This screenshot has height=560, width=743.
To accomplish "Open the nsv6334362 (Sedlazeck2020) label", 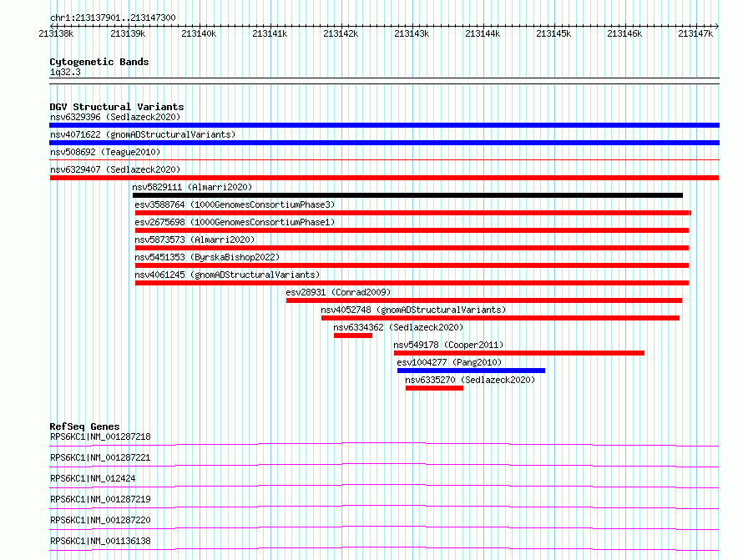I will pyautogui.click(x=398, y=327).
